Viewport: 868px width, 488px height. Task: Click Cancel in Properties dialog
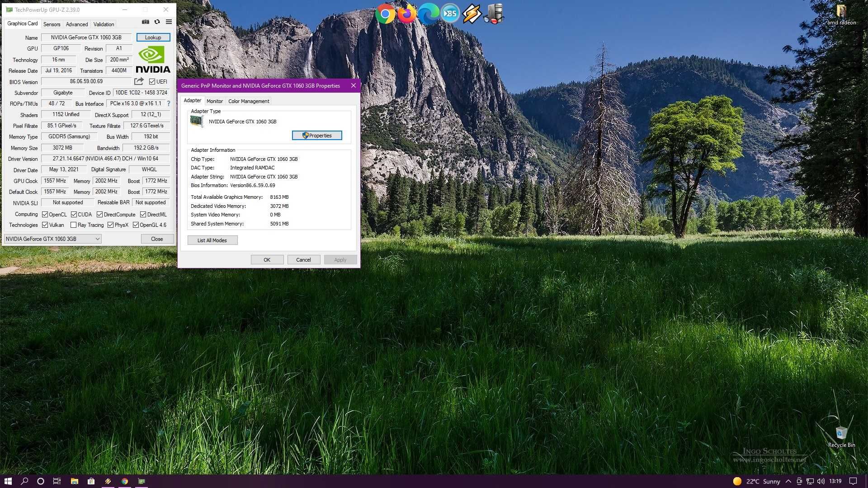303,260
